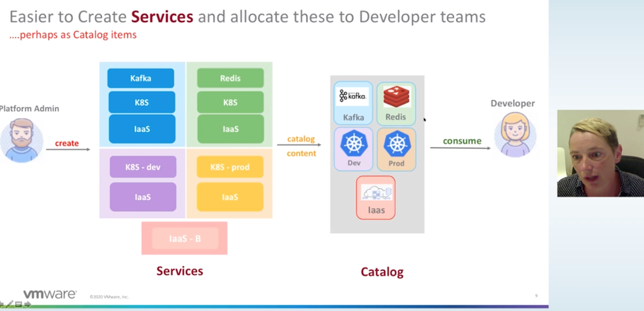Select the blue Kafka service block
This screenshot has height=311, width=644.
click(141, 78)
